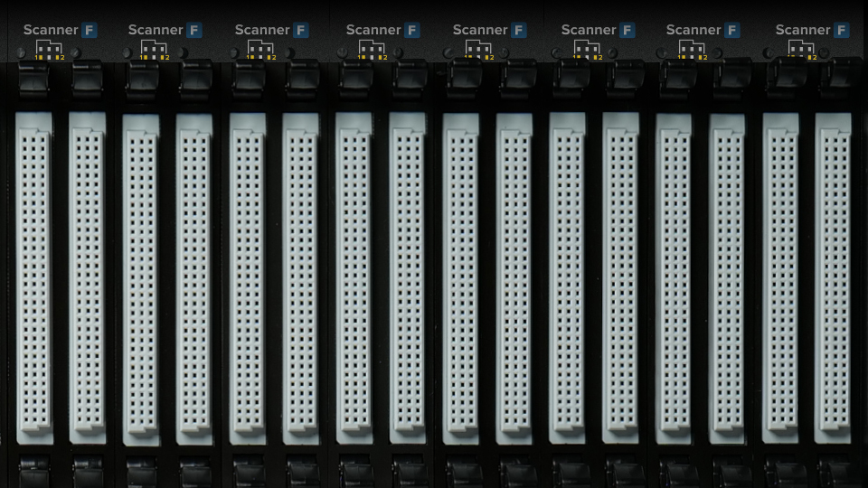The image size is (868, 488).
Task: Select the fourth module's connector pinout diagram icon
Action: [372, 51]
